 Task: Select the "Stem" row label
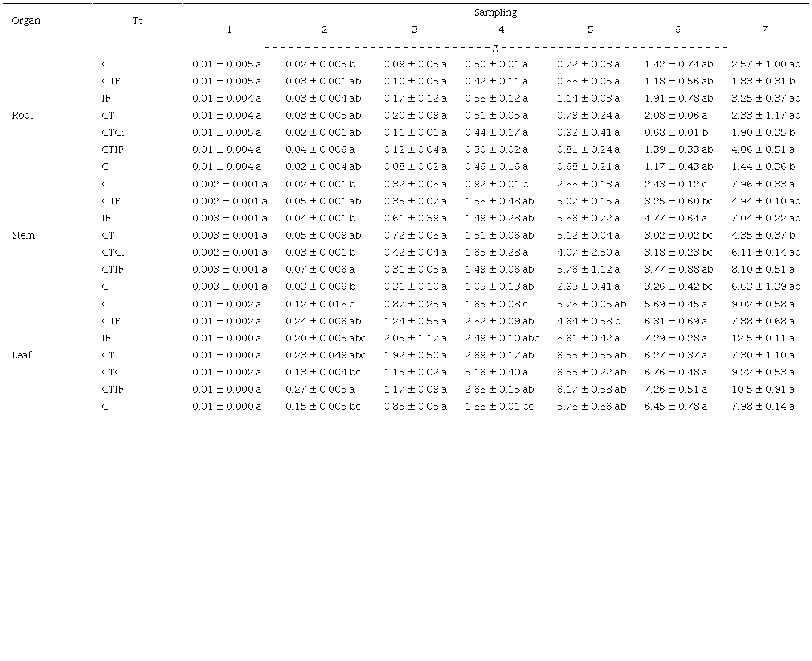23,235
